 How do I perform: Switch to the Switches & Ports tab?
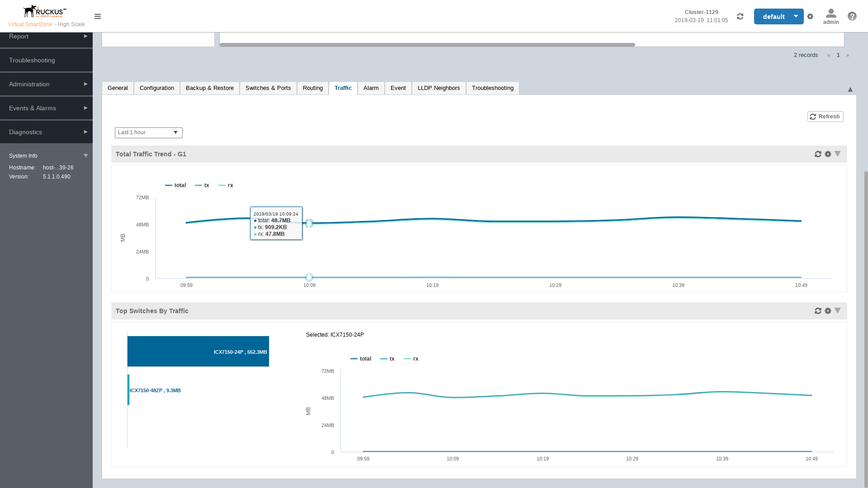268,88
